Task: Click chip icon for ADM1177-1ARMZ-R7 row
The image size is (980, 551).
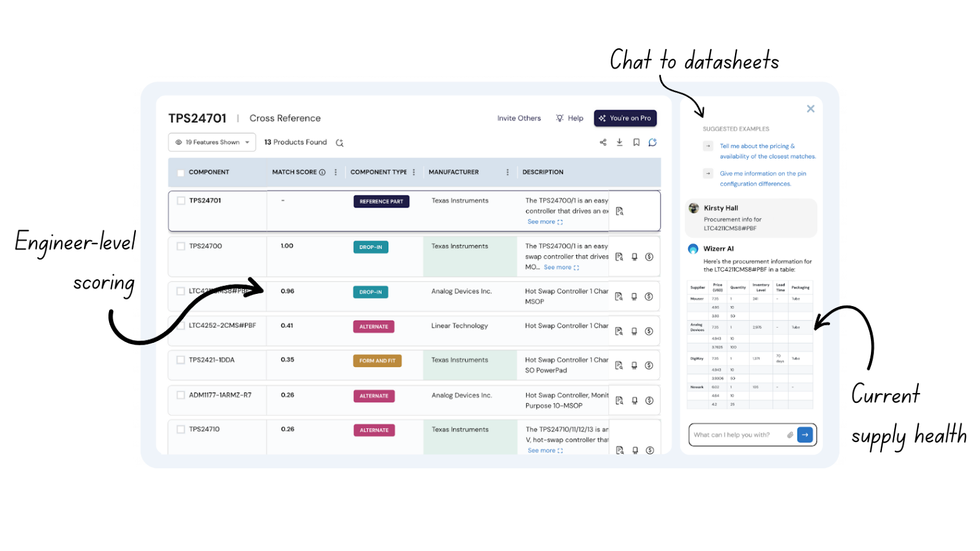Action: pyautogui.click(x=635, y=400)
